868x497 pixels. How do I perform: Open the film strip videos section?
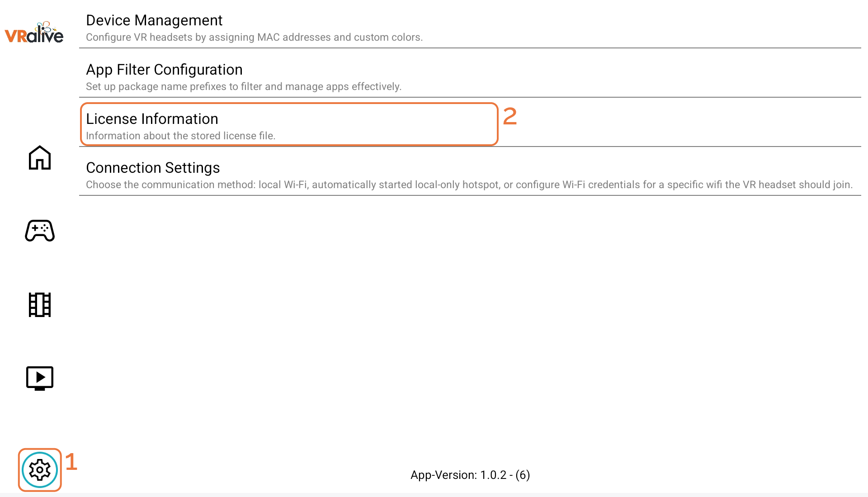point(40,304)
